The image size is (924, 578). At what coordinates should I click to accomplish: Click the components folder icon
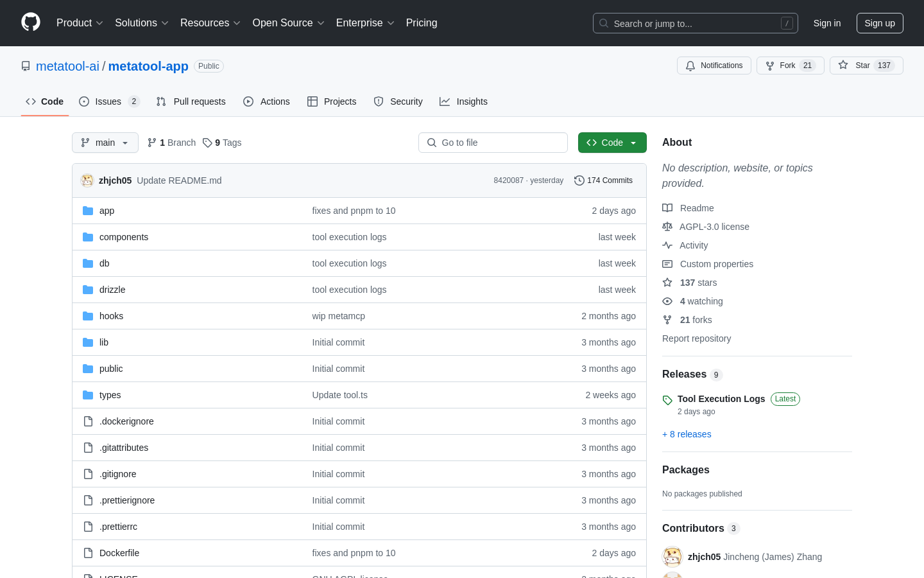(x=88, y=237)
